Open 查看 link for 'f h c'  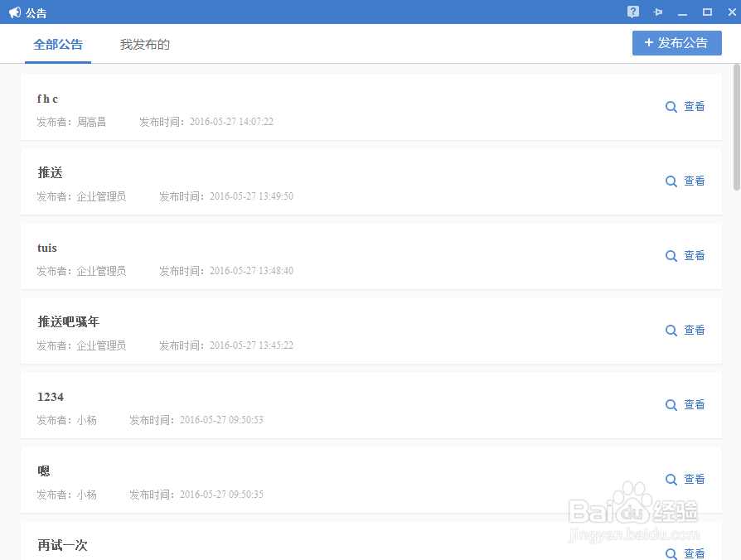(x=695, y=106)
